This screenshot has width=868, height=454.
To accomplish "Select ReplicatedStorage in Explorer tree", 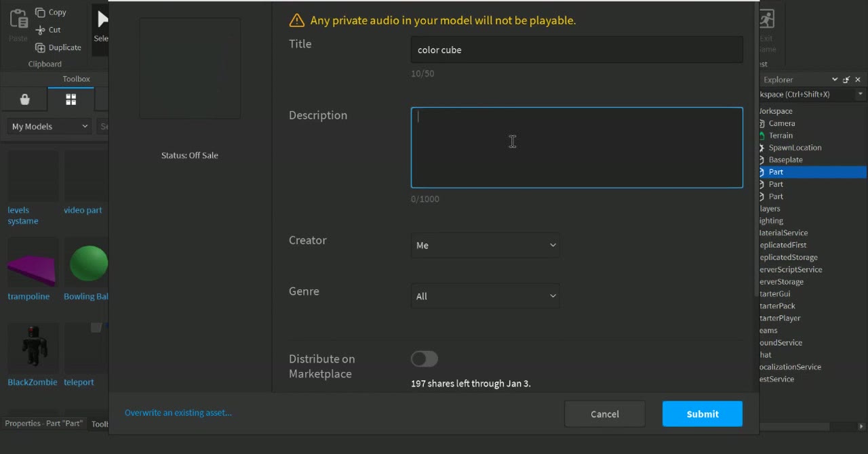I will coord(789,257).
